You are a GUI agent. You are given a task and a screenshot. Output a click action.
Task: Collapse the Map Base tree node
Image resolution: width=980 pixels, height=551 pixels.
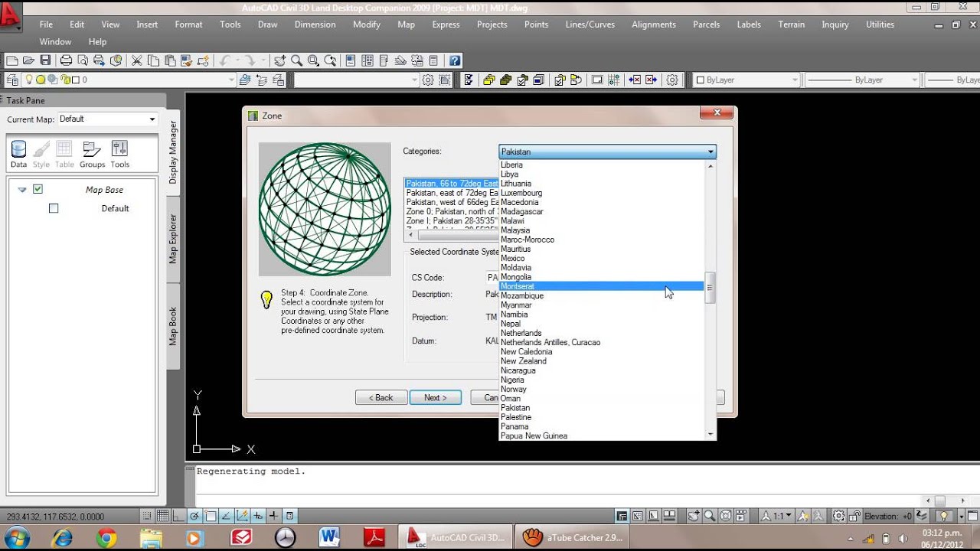(22, 190)
